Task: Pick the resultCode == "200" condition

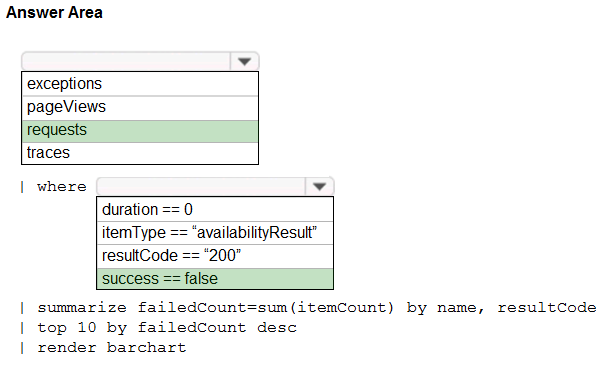Action: point(215,256)
